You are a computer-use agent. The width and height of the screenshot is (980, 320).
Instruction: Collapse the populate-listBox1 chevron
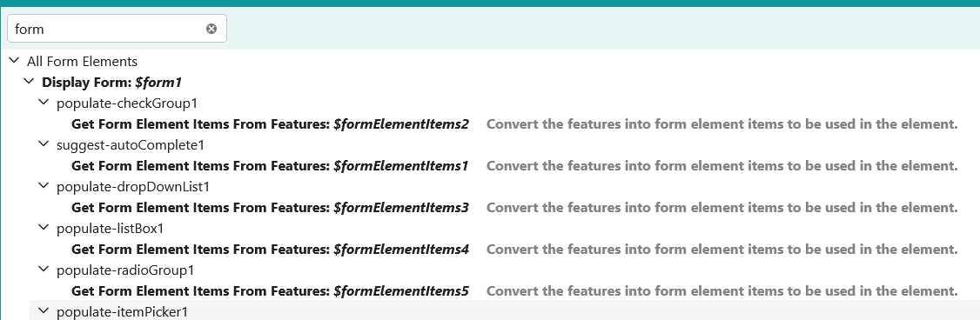pyautogui.click(x=44, y=228)
